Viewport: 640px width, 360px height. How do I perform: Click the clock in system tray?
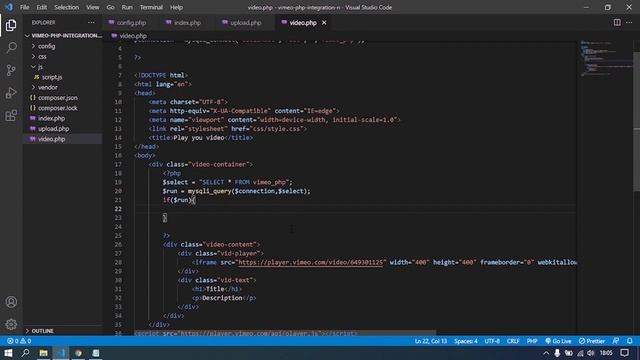pyautogui.click(x=606, y=353)
